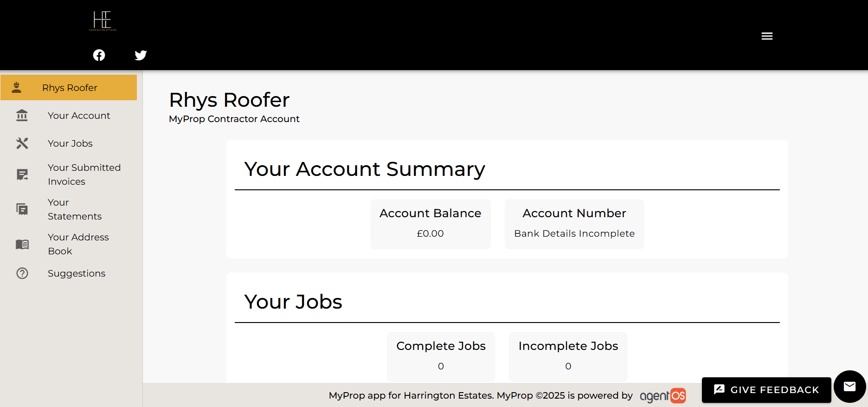
Task: Open the Complete Jobs card
Action: (441, 356)
